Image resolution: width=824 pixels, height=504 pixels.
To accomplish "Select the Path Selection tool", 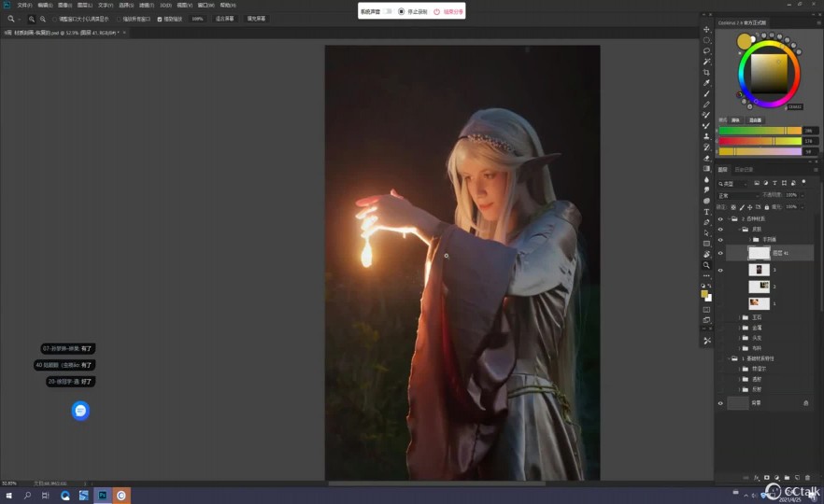I will [706, 233].
